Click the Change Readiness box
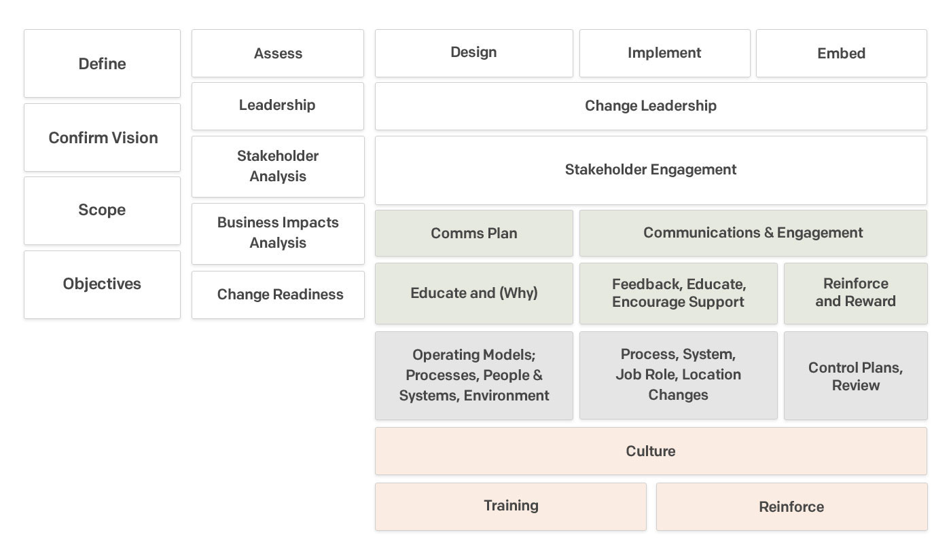Image resolution: width=951 pixels, height=560 pixels. point(278,295)
